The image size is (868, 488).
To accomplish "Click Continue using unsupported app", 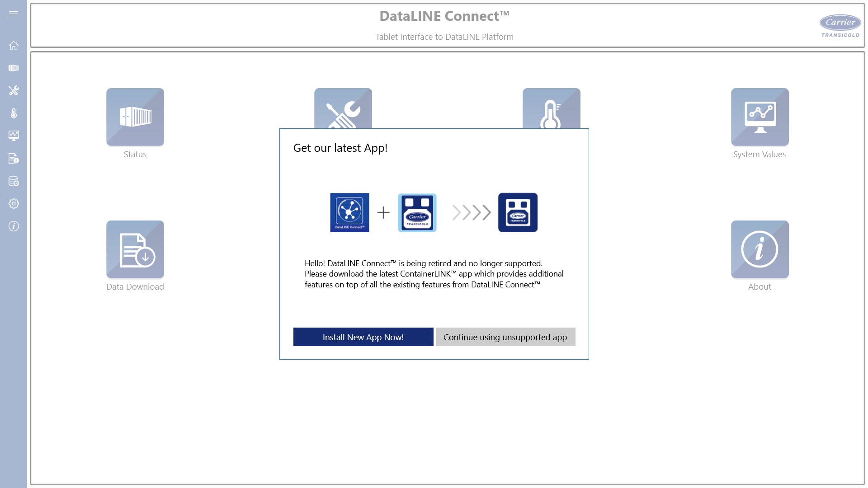I will click(x=505, y=337).
